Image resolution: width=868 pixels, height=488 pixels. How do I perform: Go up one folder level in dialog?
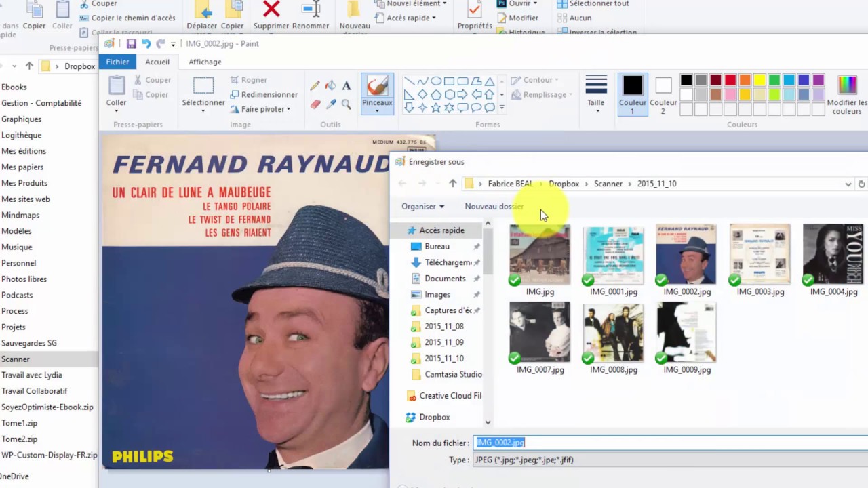[453, 184]
